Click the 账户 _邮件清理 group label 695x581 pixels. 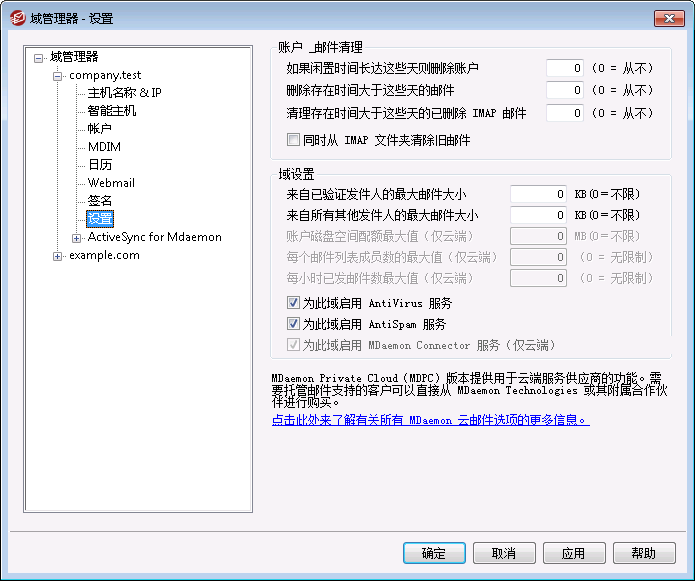click(x=320, y=47)
